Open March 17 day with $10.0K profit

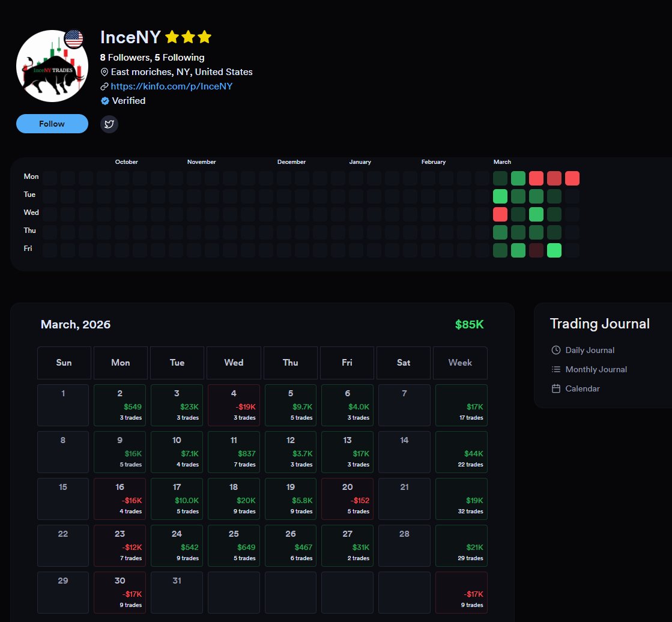177,499
